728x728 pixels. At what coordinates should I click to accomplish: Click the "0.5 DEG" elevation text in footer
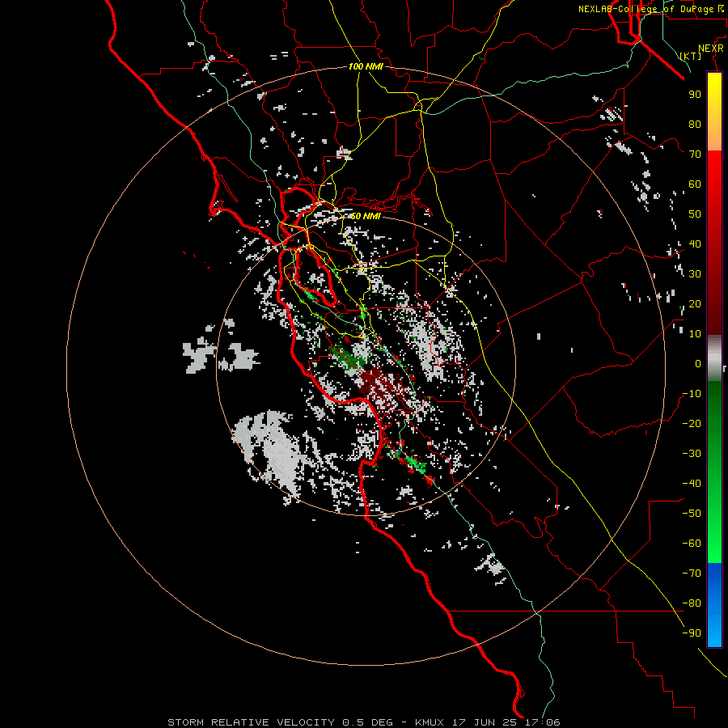[x=368, y=722]
